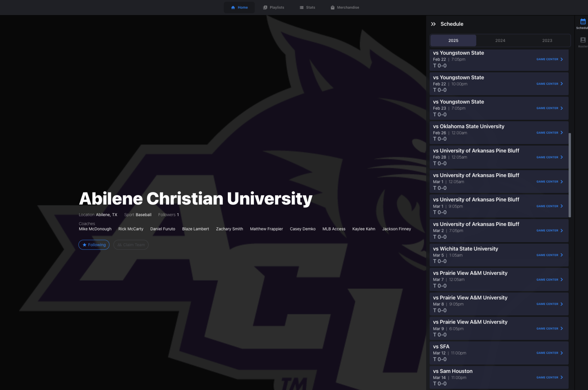Click the Schedule calendar sidebar icon
The image size is (588, 390).
coord(583,22)
